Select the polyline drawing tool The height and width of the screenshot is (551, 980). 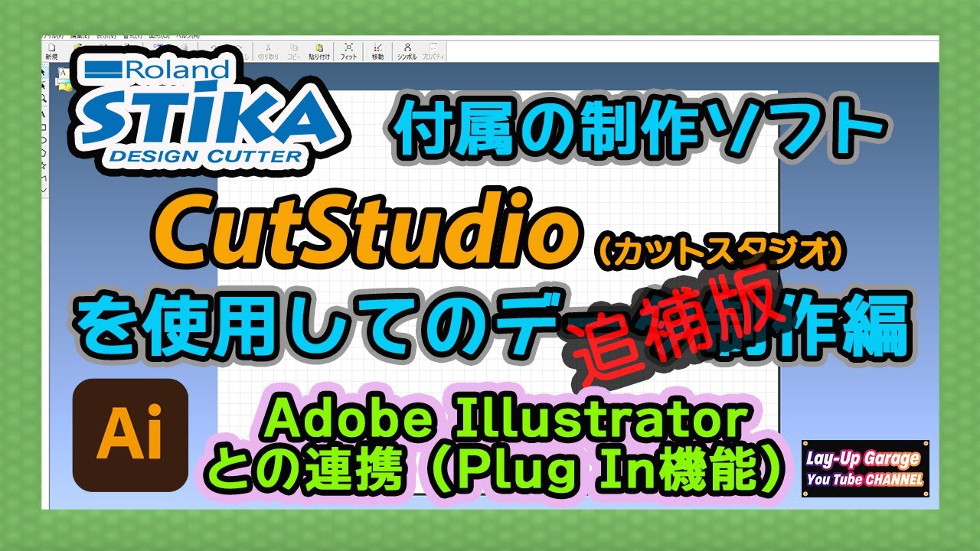point(44,178)
